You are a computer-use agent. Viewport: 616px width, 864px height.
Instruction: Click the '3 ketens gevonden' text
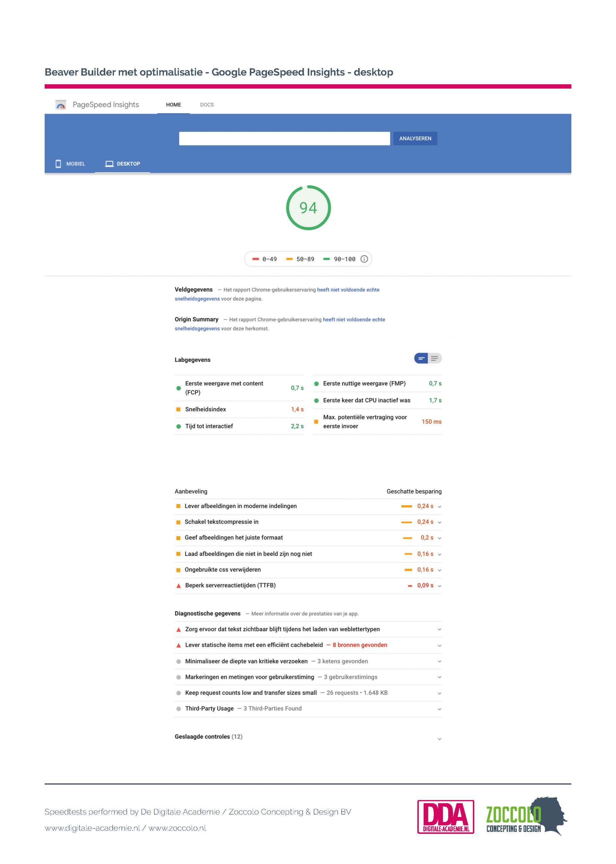point(343,662)
